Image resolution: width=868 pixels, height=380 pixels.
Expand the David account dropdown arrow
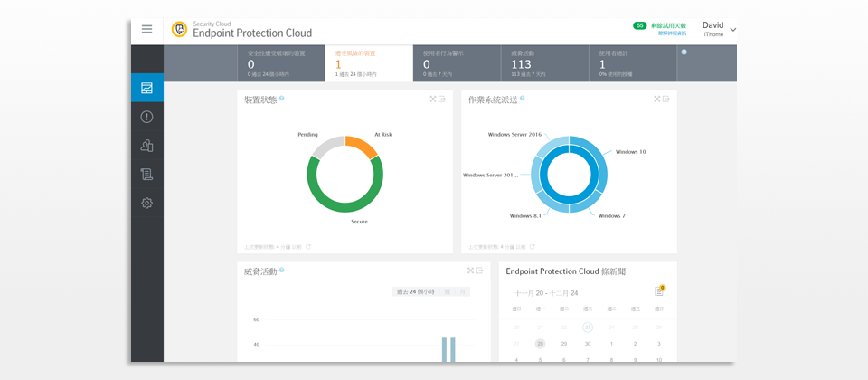click(x=733, y=30)
